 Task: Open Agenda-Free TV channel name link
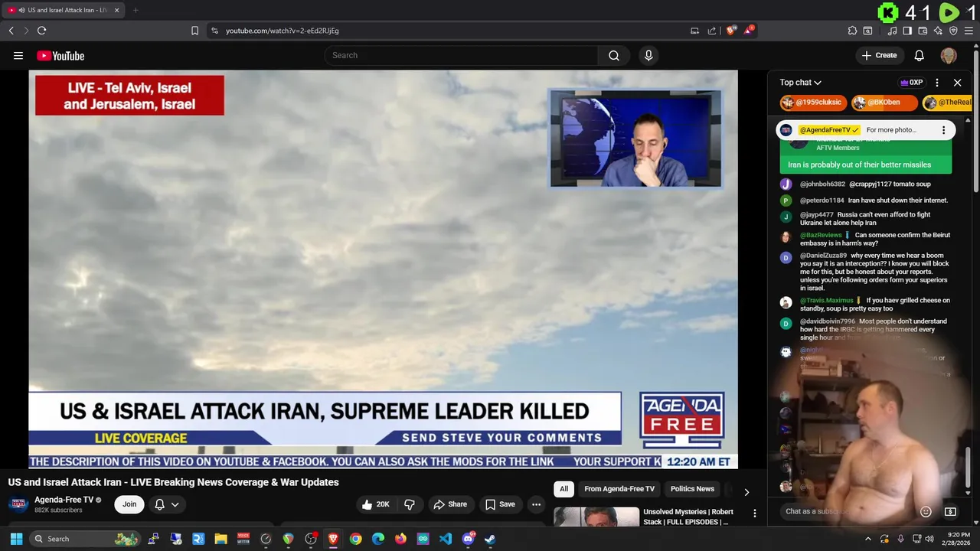point(64,500)
